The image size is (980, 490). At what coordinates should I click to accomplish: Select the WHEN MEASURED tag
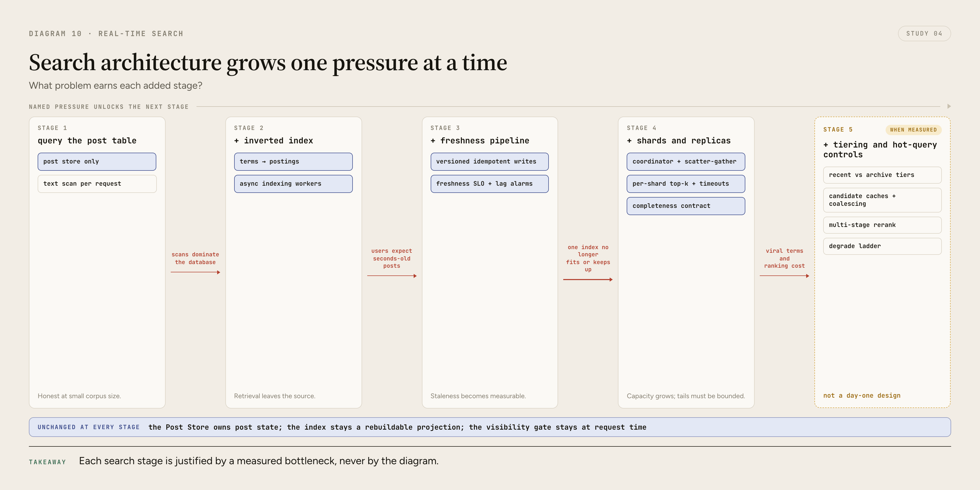click(x=913, y=130)
